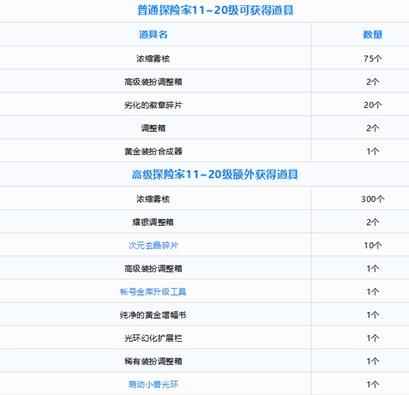
Task: Select the 数量 column header
Action: coord(373,34)
